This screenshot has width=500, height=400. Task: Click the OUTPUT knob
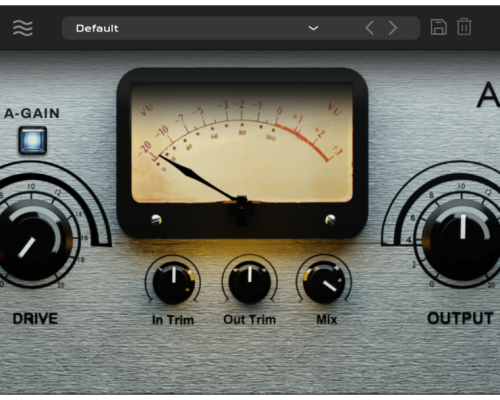pos(463,240)
